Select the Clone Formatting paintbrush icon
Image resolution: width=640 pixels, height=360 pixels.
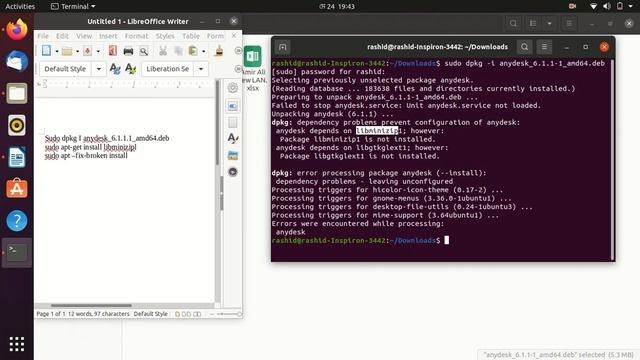point(219,51)
